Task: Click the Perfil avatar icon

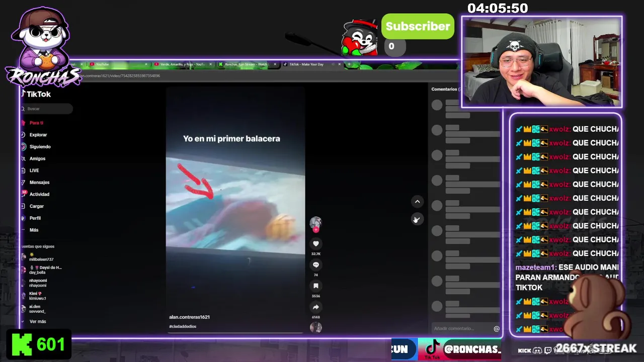Action: (x=24, y=218)
